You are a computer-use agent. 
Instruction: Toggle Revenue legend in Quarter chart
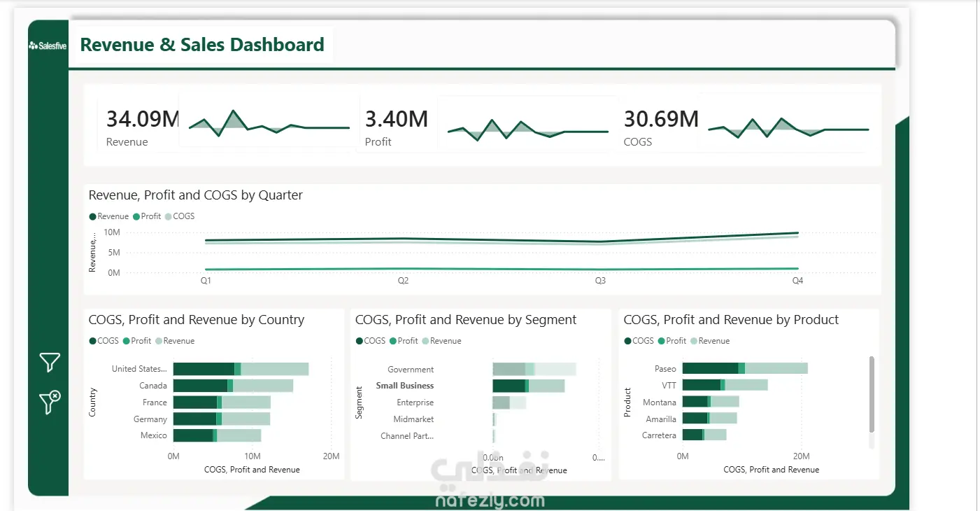[x=109, y=216]
